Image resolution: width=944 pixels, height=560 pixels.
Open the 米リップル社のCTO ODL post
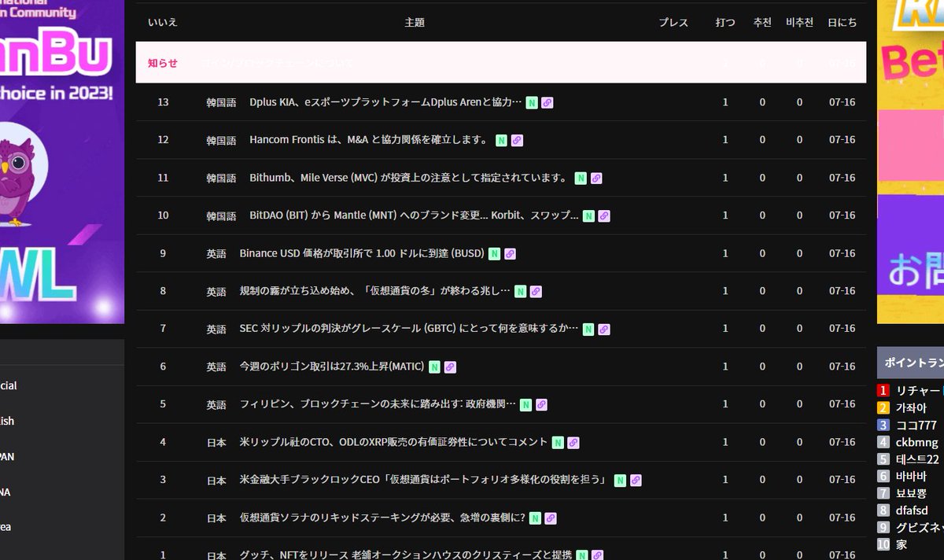[x=393, y=442]
